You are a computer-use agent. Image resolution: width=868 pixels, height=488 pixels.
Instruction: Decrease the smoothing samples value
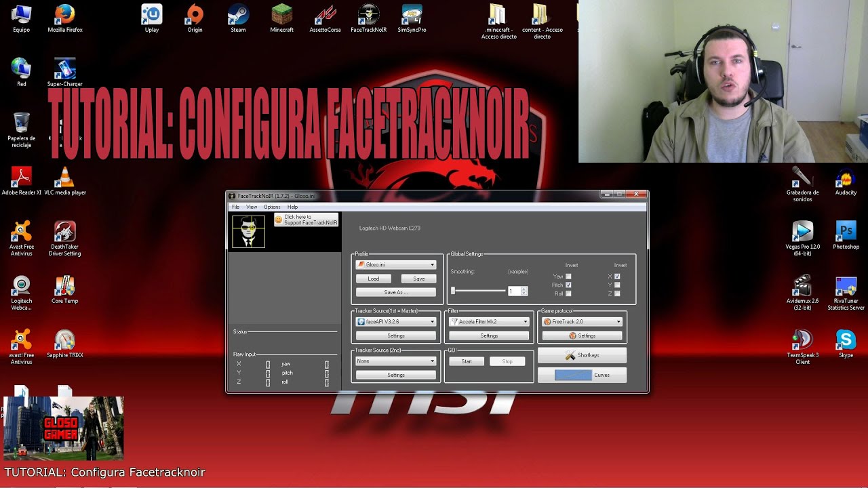[x=524, y=293]
